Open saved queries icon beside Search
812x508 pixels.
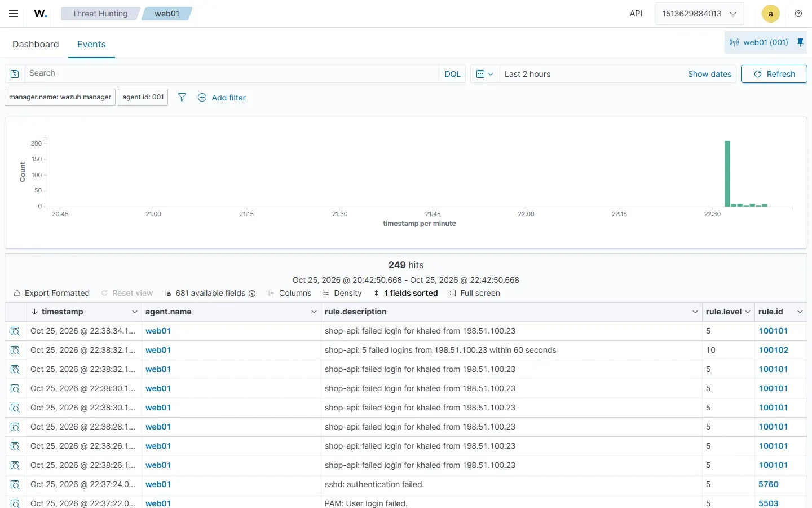coord(15,74)
